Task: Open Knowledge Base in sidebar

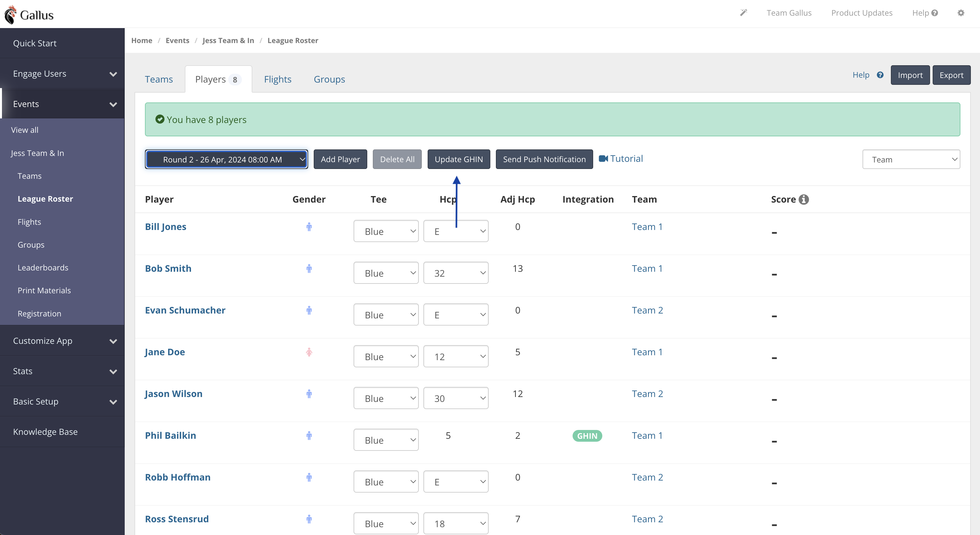Action: [x=62, y=432]
